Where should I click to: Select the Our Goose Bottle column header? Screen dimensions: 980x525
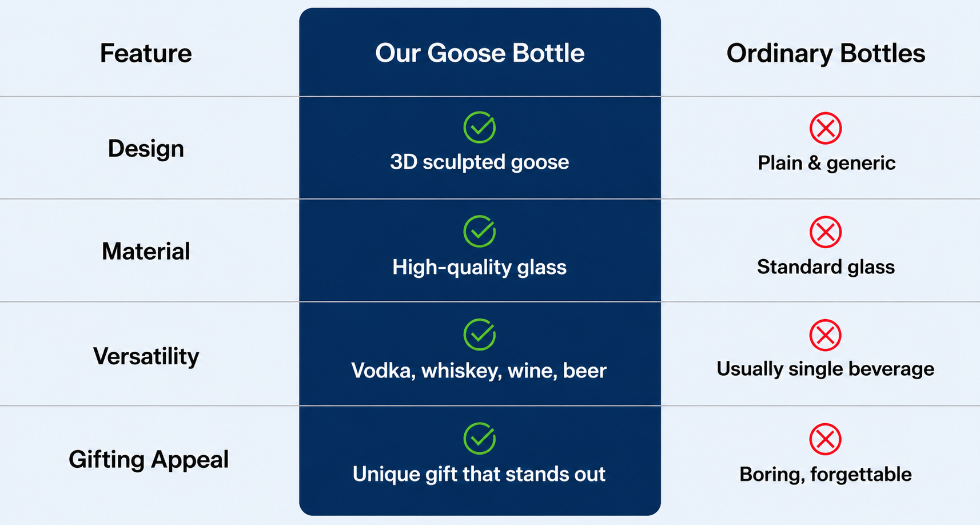(480, 53)
